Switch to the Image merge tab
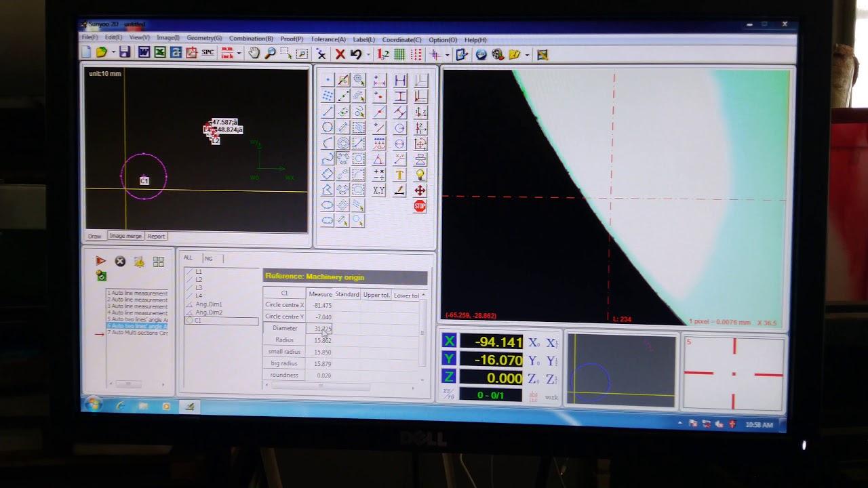This screenshot has width=868, height=488. coord(125,236)
